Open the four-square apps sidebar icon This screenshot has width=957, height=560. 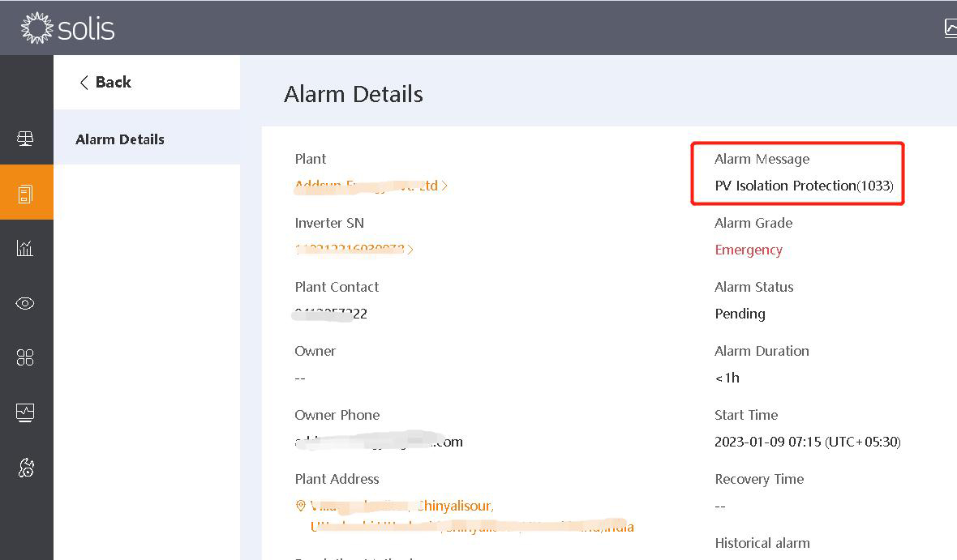pos(25,357)
